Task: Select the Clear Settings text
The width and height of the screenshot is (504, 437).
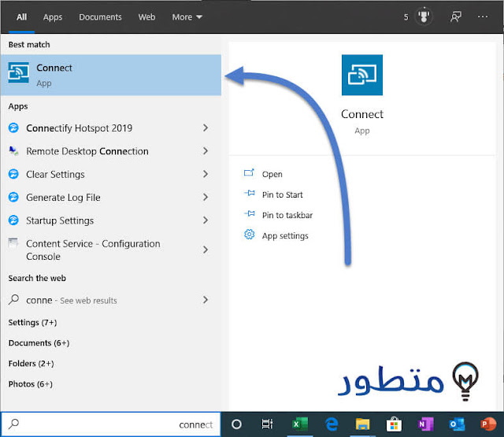Action: [55, 174]
